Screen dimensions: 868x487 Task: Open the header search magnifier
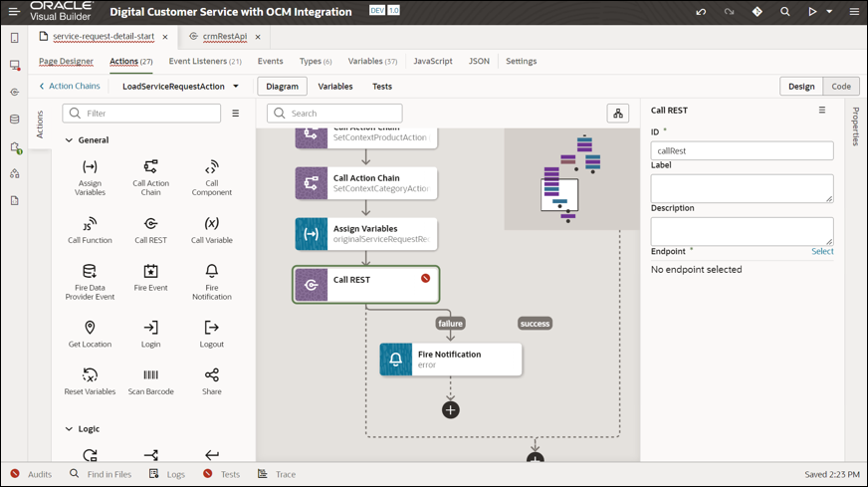click(x=784, y=12)
